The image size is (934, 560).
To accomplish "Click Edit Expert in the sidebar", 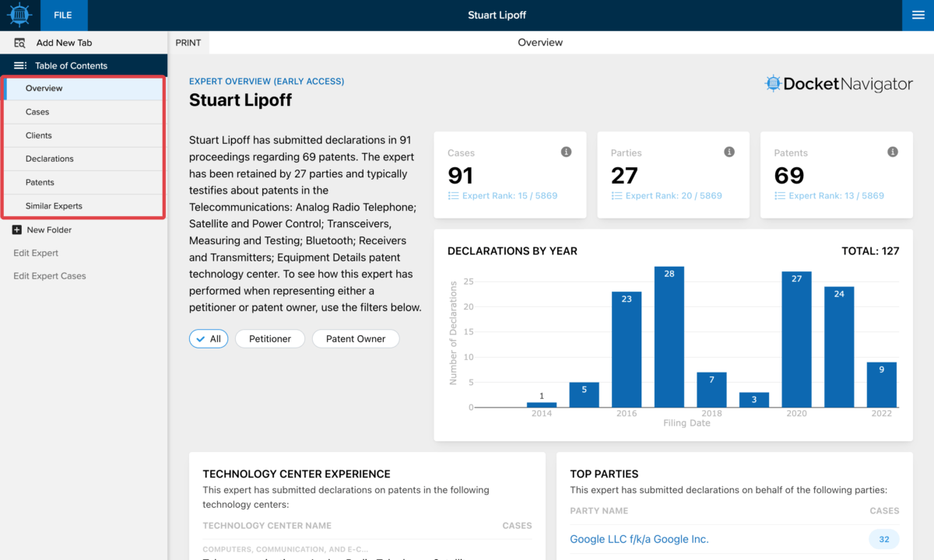I will point(35,253).
